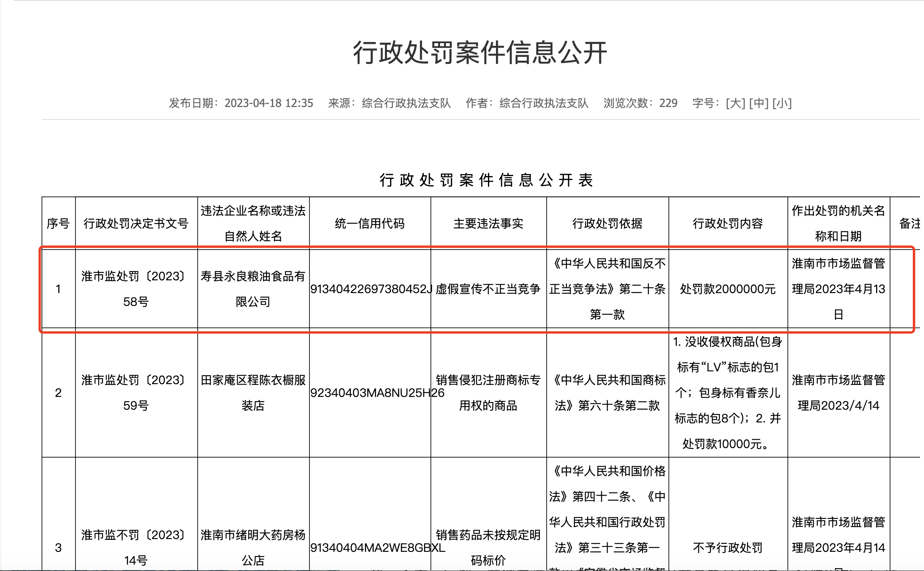Screen dimensions: 924x571
Task: Click the 行政处罚决定书文号 column header
Action: (136, 223)
